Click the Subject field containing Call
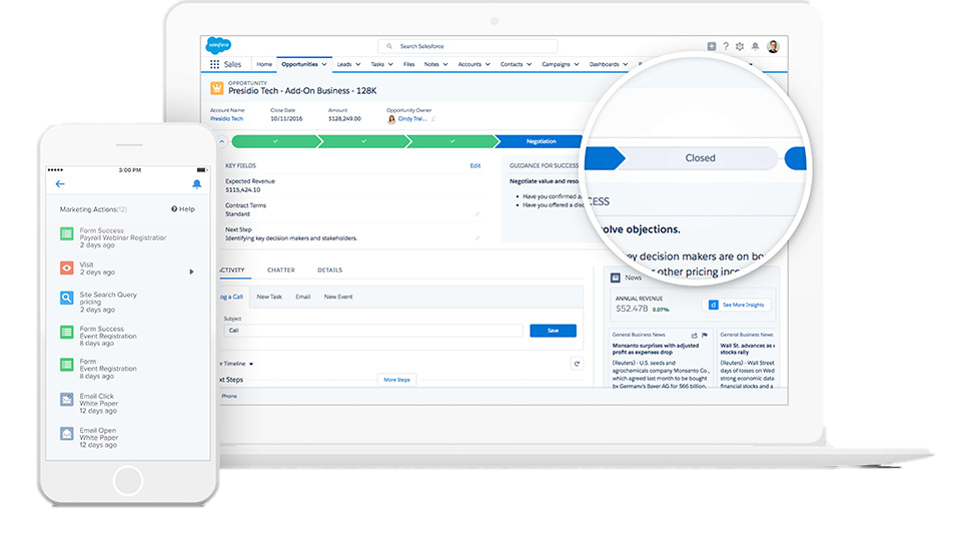Viewport: 953px width, 540px height. coord(373,330)
